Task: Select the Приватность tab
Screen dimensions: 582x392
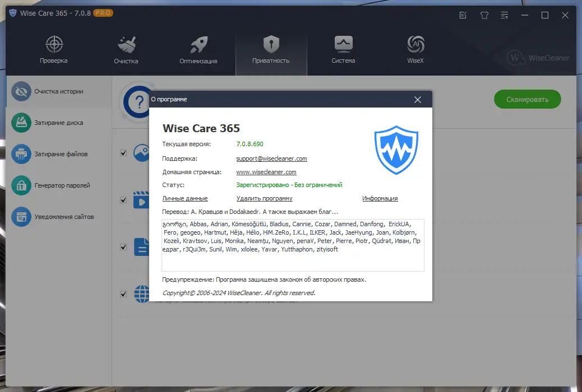Action: (x=271, y=50)
